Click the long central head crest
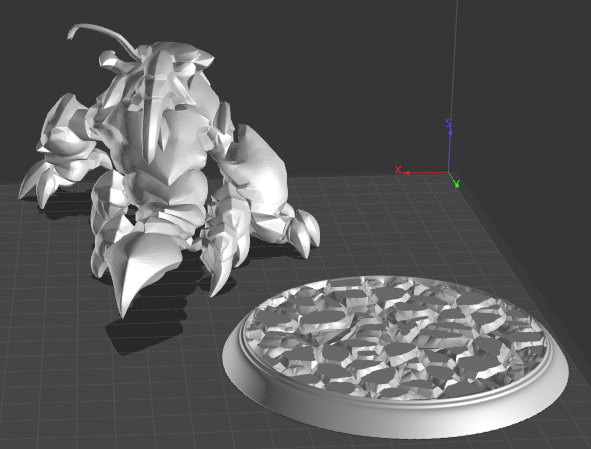Viewport: 591px width, 449px height. pyautogui.click(x=155, y=106)
